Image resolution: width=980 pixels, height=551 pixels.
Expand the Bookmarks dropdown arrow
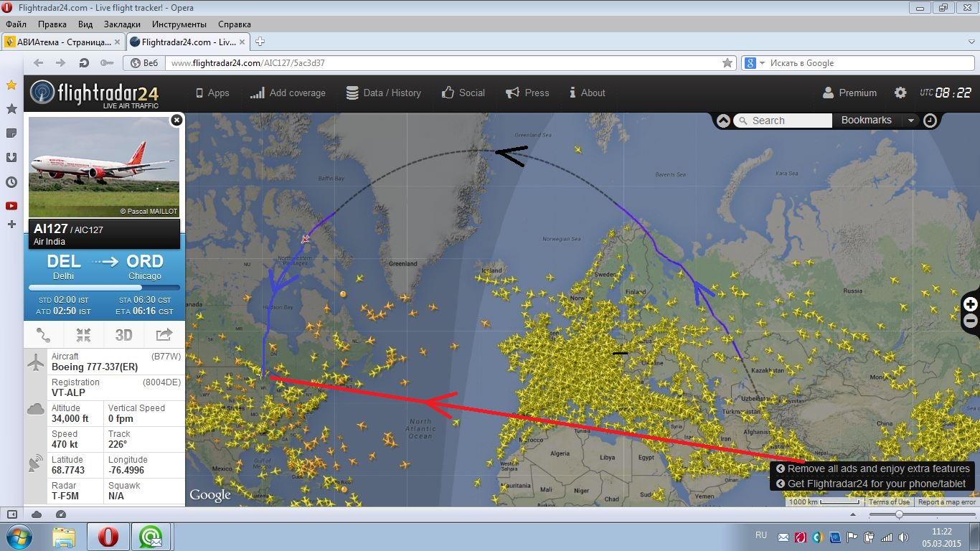[x=910, y=121]
